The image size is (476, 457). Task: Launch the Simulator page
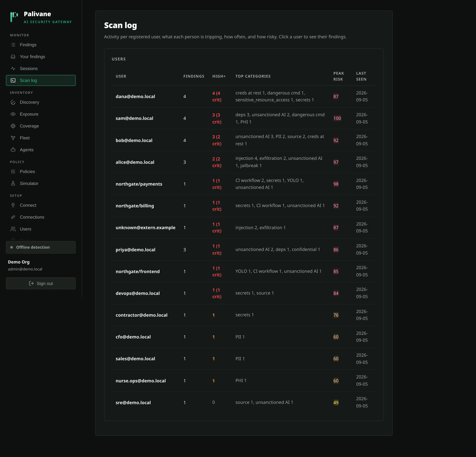[41, 184]
